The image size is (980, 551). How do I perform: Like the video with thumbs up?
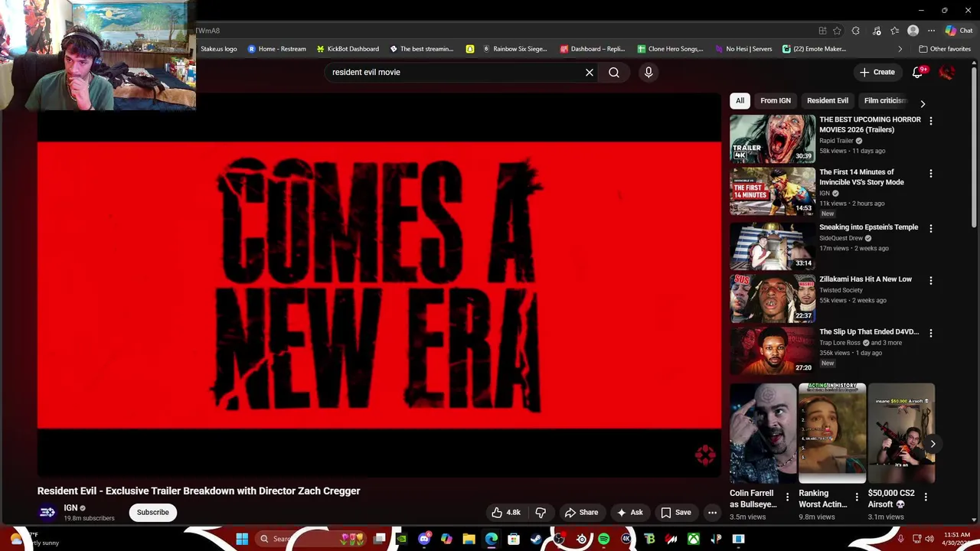click(506, 513)
